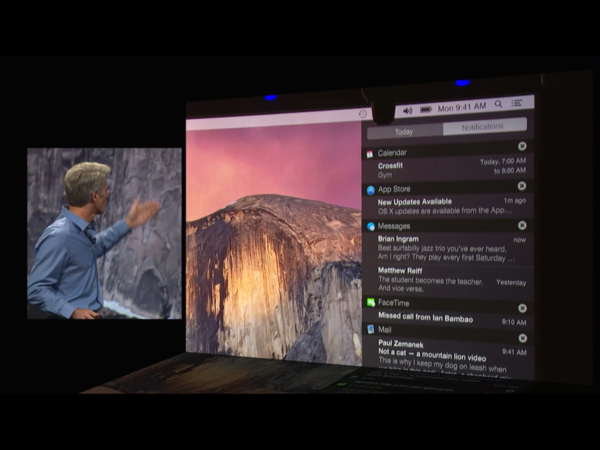Click the Calendar section header label
Screen dimensions: 600x450
(x=392, y=153)
